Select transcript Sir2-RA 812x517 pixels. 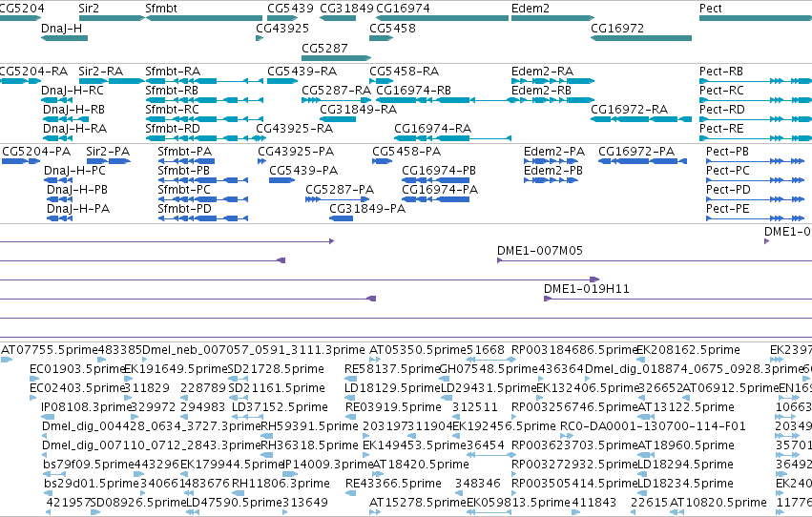(x=100, y=72)
